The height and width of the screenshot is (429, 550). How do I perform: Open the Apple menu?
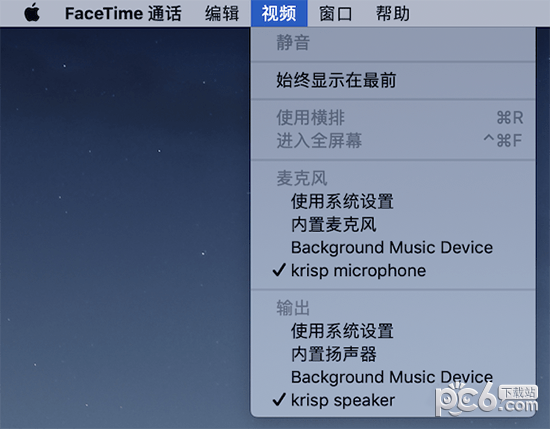(32, 13)
